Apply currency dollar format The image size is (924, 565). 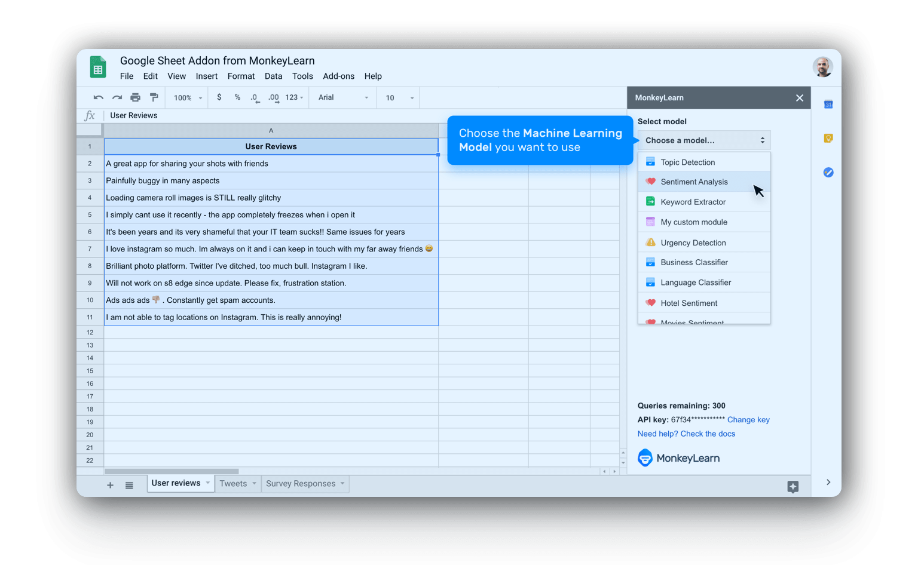click(x=219, y=97)
